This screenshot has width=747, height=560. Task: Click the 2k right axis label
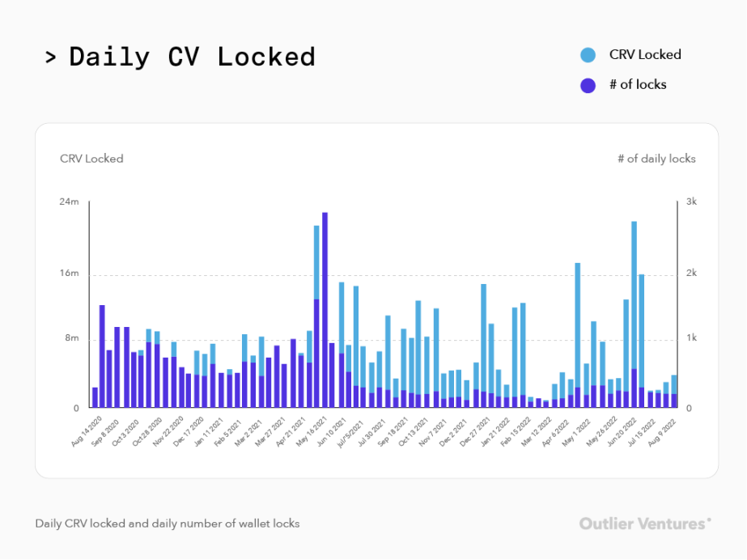pos(691,274)
